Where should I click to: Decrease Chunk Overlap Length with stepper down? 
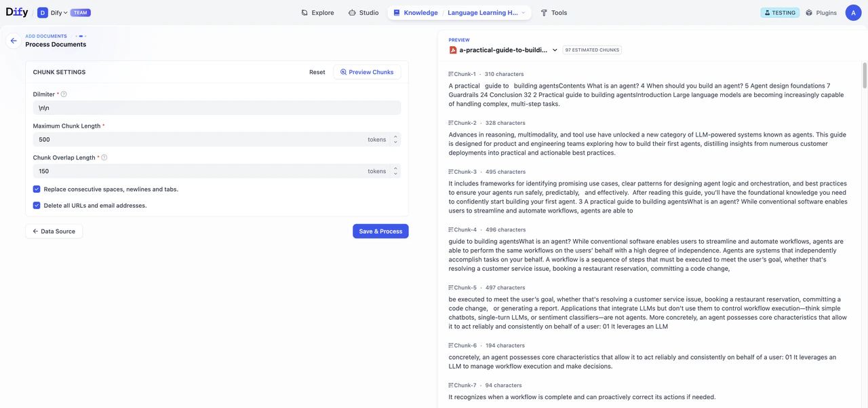[396, 174]
